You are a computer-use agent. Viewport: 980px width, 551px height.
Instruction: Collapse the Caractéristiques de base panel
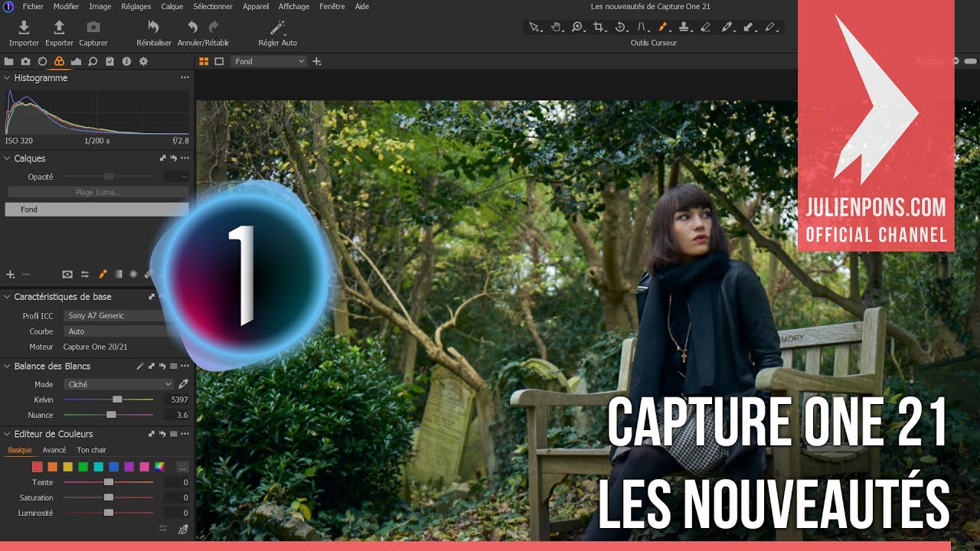click(7, 297)
